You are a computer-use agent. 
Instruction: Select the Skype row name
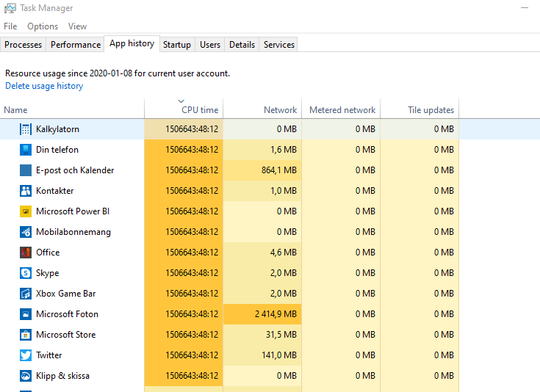[x=48, y=273]
